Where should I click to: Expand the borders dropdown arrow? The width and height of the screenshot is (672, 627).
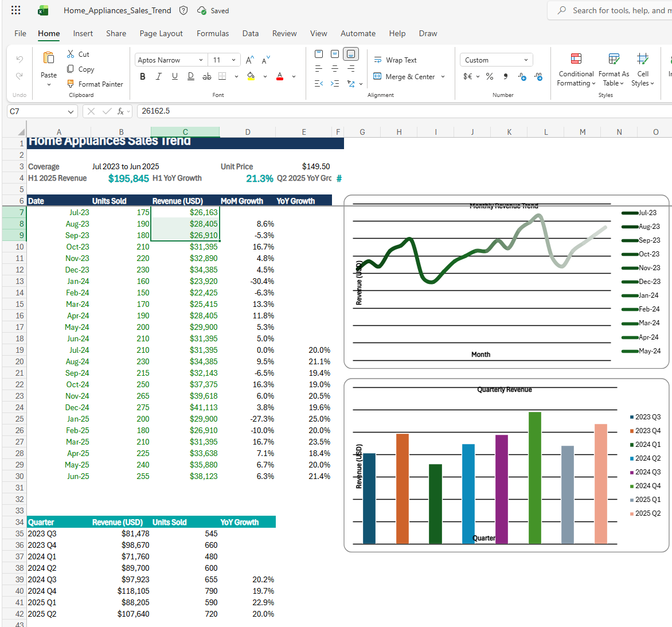(236, 76)
